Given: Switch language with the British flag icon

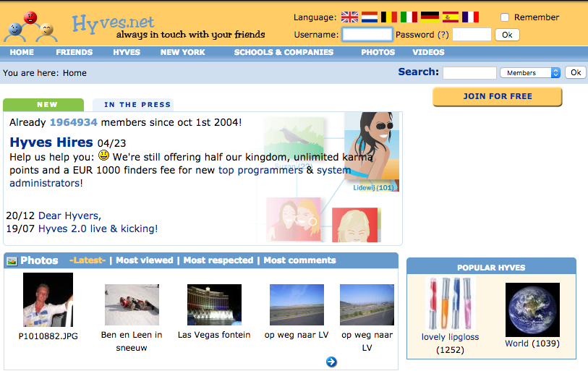Looking at the screenshot, I should pyautogui.click(x=349, y=17).
